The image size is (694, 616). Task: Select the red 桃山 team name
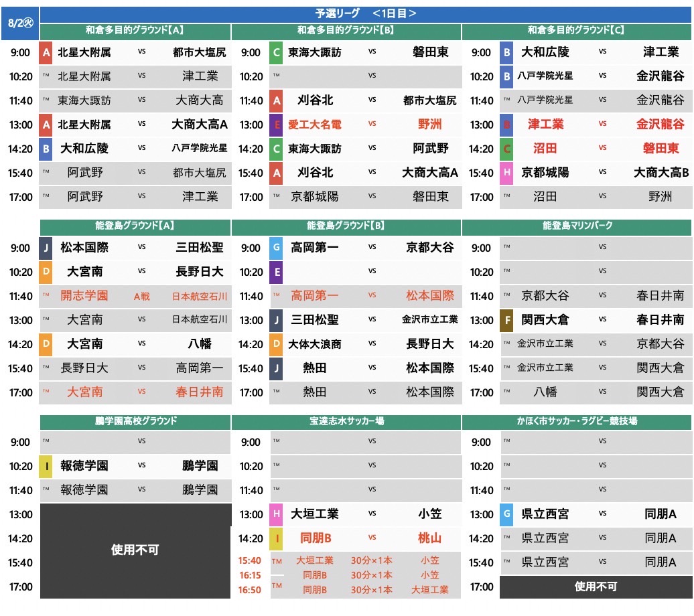(x=429, y=538)
